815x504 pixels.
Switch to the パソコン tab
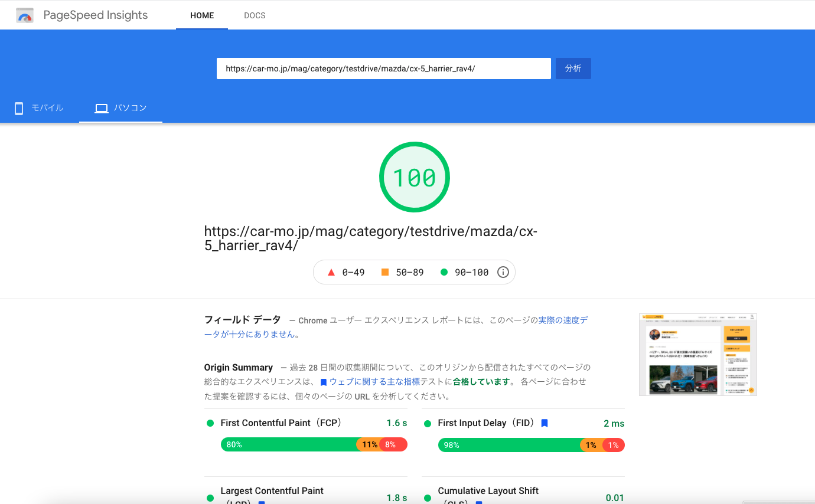(x=120, y=108)
